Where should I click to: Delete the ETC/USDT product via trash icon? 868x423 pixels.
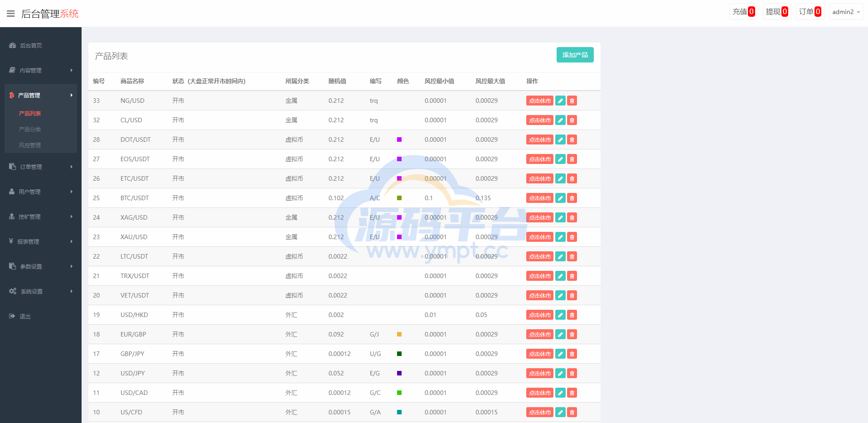[x=572, y=178]
